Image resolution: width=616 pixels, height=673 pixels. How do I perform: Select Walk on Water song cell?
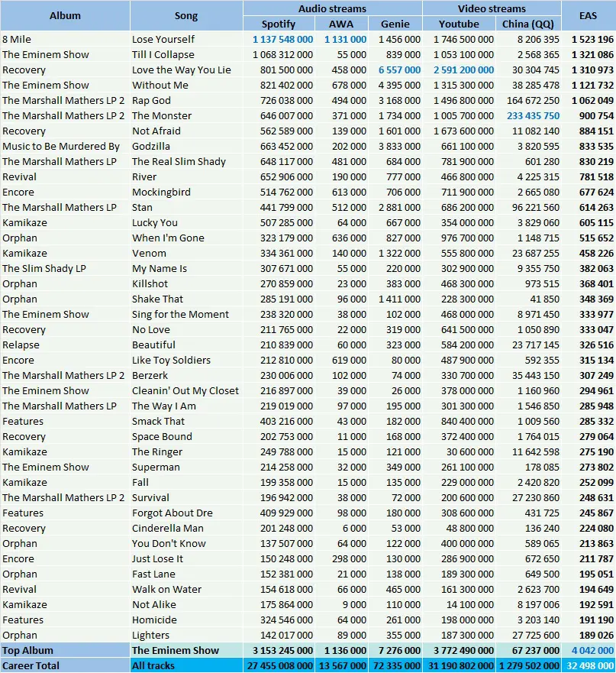[x=186, y=589]
